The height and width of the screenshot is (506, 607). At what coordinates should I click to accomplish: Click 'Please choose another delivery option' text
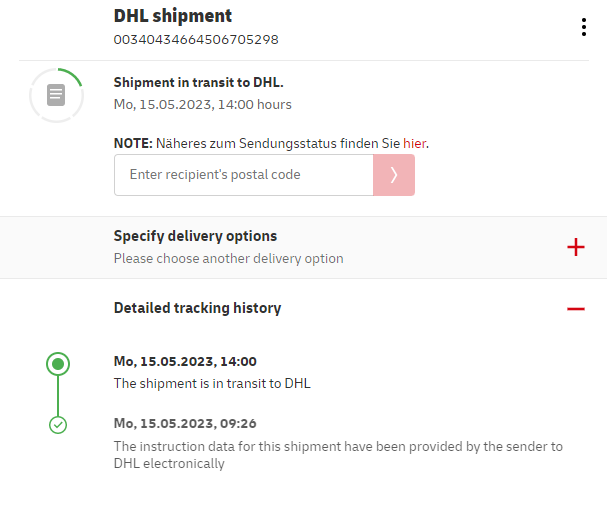coord(228,259)
